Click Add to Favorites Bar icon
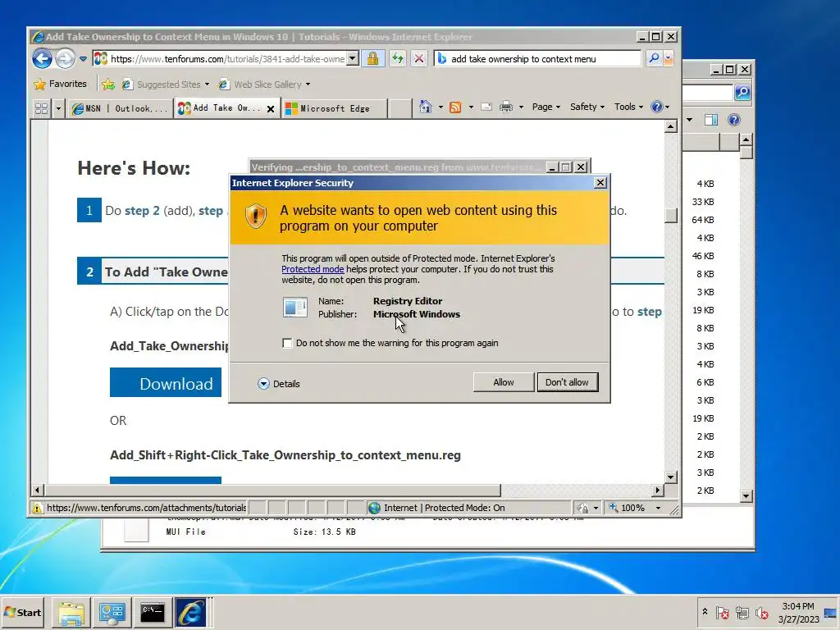The width and height of the screenshot is (840, 630). coord(108,84)
